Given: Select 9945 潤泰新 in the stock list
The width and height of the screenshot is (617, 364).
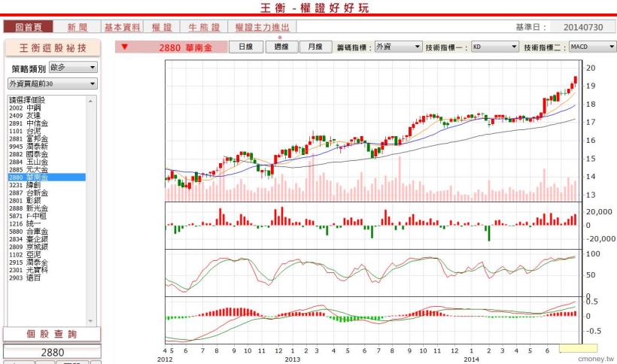Looking at the screenshot, I should pyautogui.click(x=47, y=146).
